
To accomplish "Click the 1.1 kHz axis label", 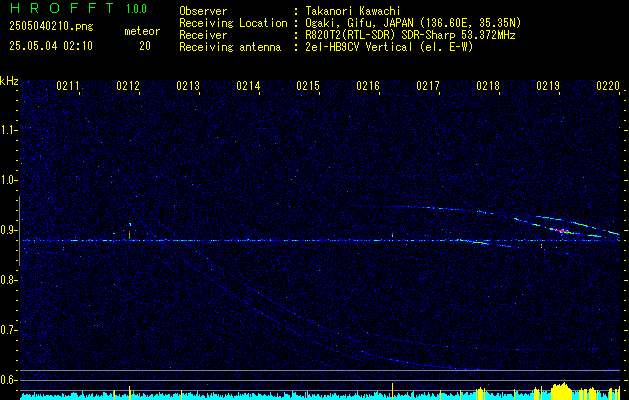I will 8,130.
